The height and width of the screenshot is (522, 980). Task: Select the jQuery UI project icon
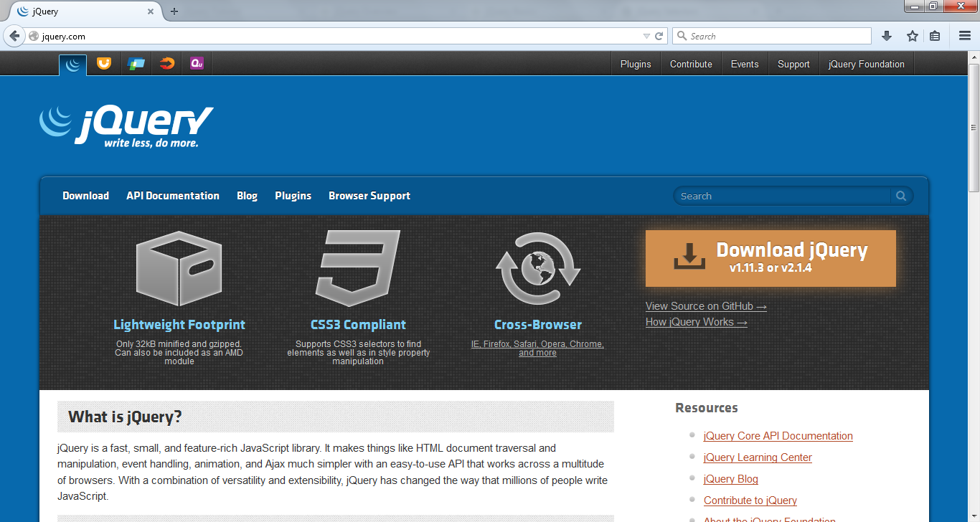pos(104,64)
